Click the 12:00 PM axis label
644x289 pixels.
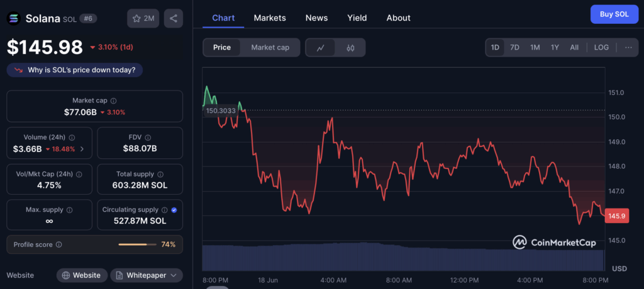[464, 280]
